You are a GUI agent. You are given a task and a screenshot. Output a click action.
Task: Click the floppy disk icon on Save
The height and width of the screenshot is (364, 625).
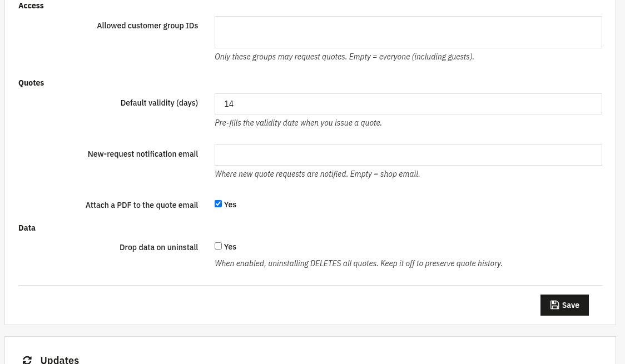[x=554, y=305]
